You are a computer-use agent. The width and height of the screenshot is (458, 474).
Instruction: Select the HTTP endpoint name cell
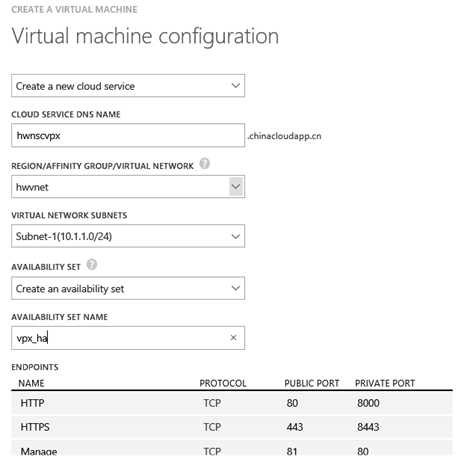point(32,403)
